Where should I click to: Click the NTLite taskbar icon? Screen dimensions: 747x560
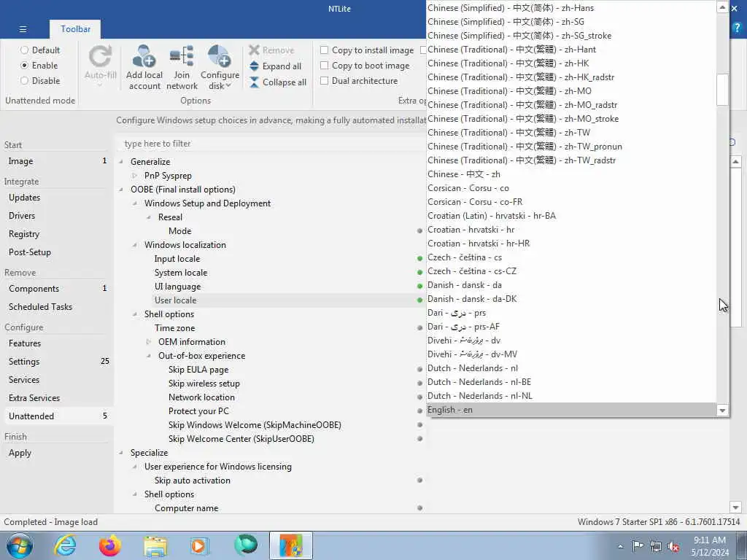click(x=291, y=545)
